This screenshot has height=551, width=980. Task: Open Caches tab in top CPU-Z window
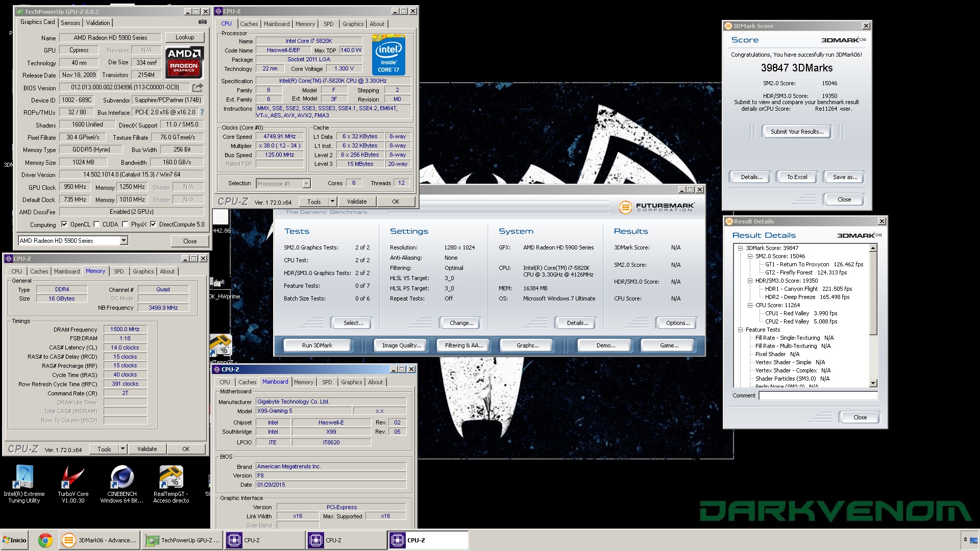click(x=249, y=24)
